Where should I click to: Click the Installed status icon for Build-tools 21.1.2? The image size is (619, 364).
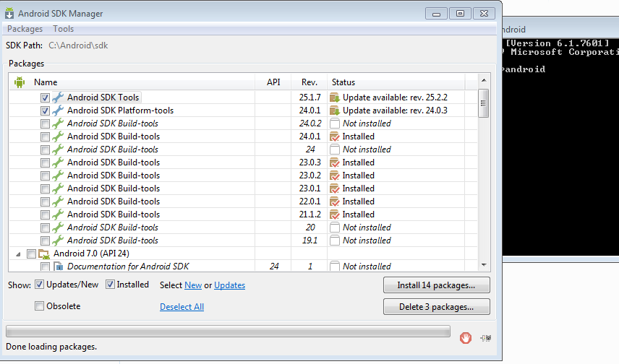coord(335,214)
